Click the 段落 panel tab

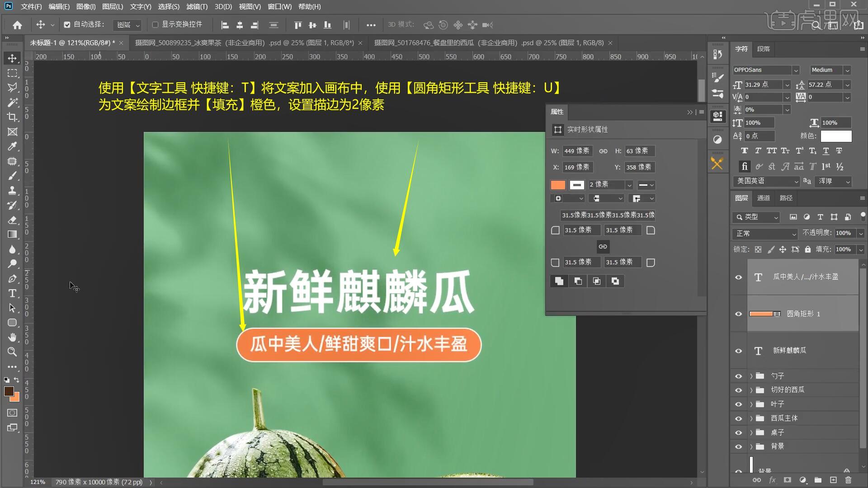pos(763,49)
